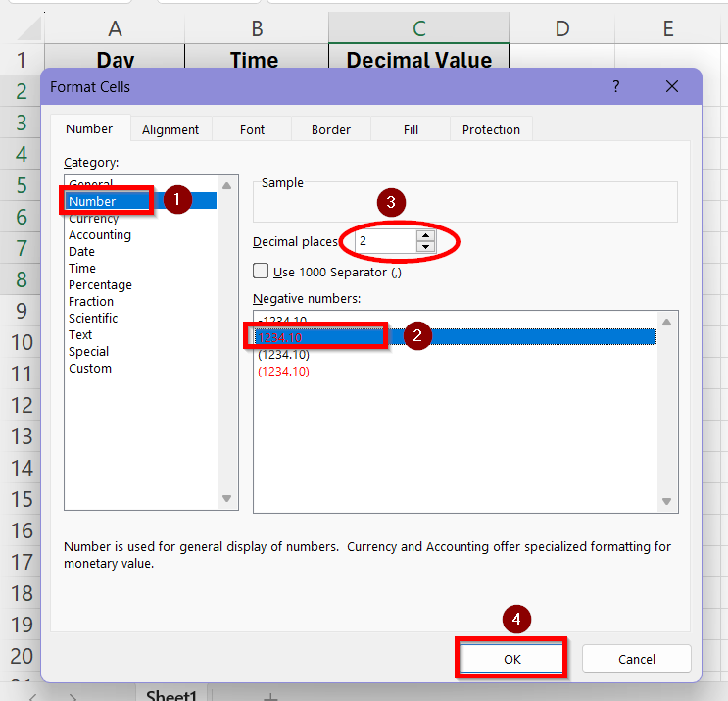Select the Percentage category
Screen dimensions: 728x701
point(141,284)
